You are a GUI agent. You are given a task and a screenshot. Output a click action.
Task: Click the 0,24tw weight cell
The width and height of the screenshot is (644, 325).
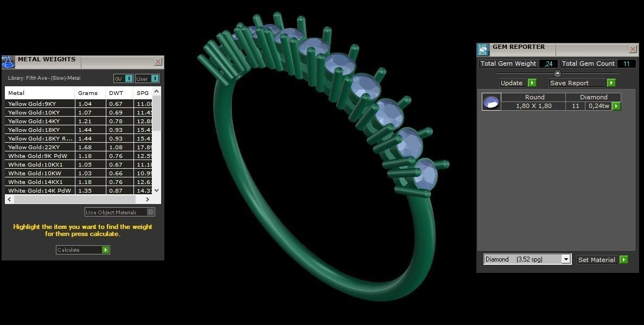click(x=598, y=106)
